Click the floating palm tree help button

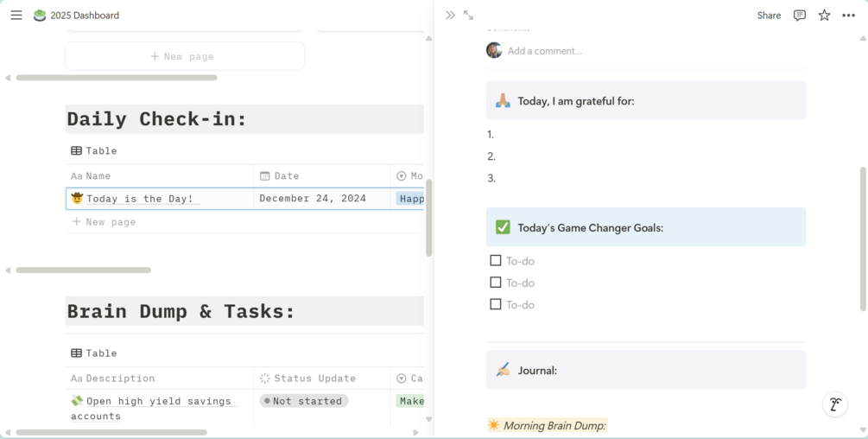coord(835,404)
